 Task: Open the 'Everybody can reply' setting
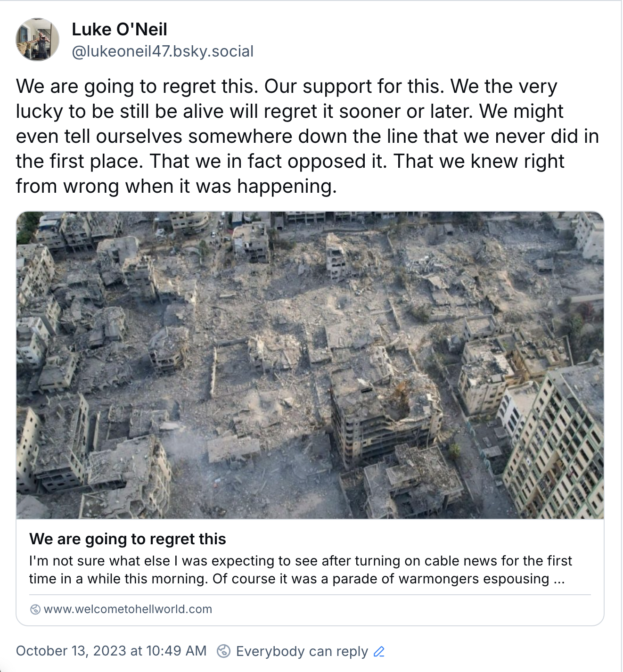(302, 651)
